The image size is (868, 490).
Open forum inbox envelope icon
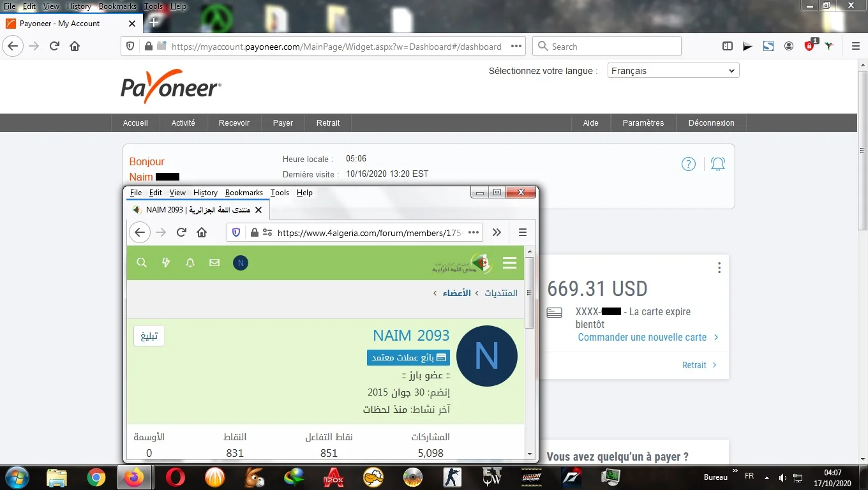(214, 262)
